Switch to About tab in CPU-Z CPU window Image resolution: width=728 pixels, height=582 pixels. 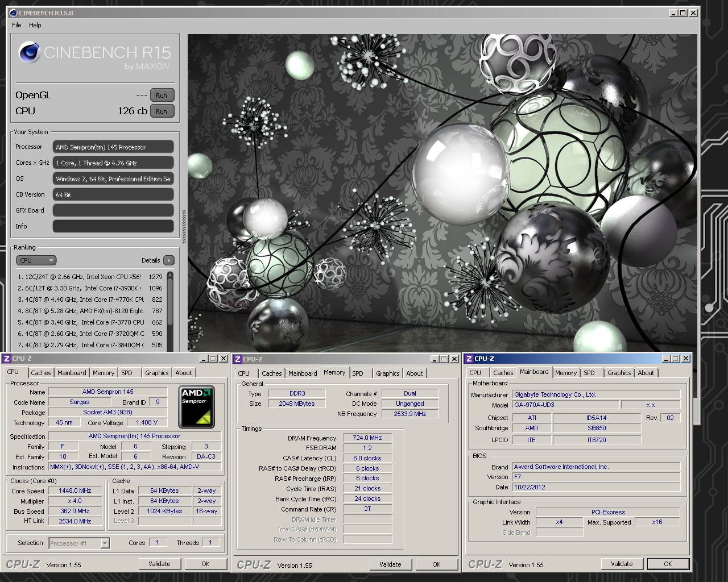tap(183, 373)
